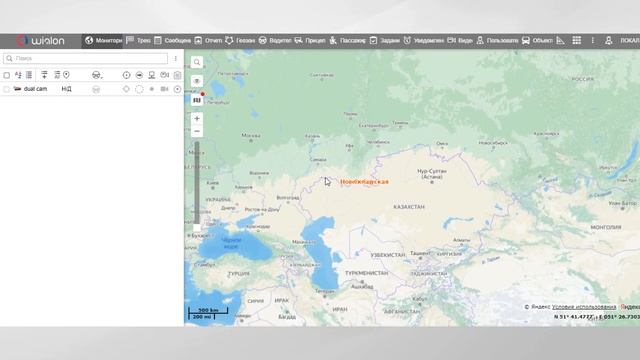This screenshot has height=360, width=640.
Task: Open the Drivers tab
Action: [x=275, y=40]
